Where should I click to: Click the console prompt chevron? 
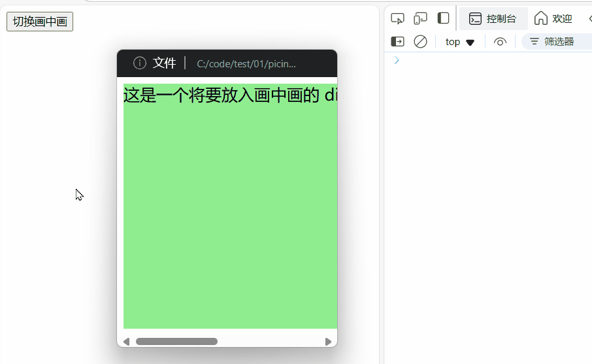pyautogui.click(x=397, y=60)
